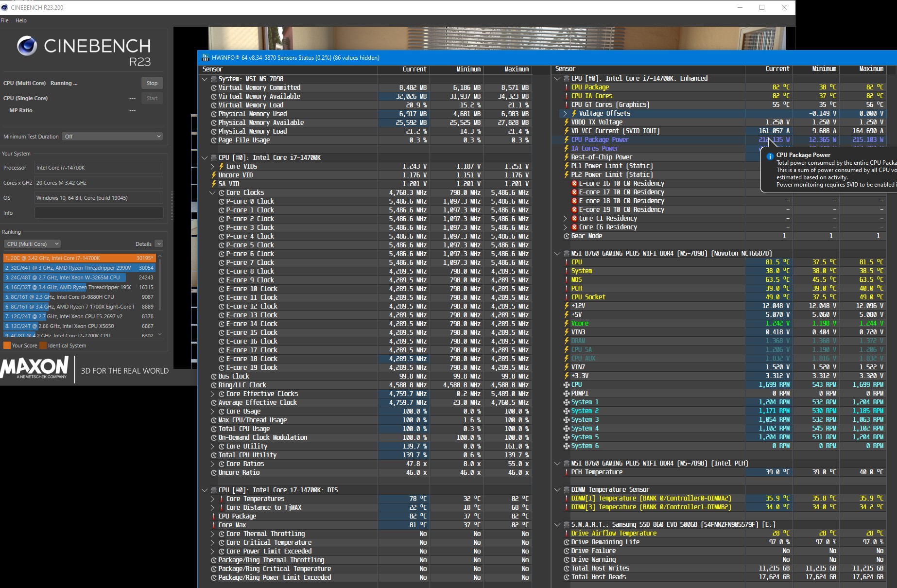
Task: Click the Info text field under Your System
Action: pos(99,213)
